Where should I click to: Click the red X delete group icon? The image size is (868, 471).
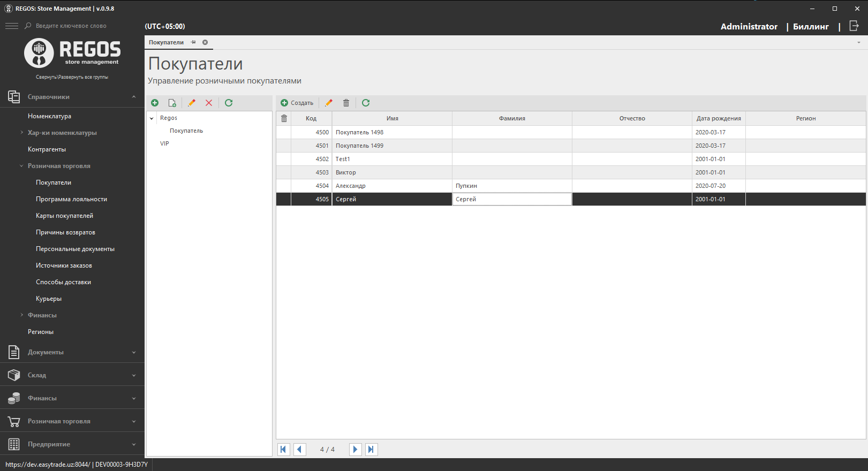tap(209, 103)
